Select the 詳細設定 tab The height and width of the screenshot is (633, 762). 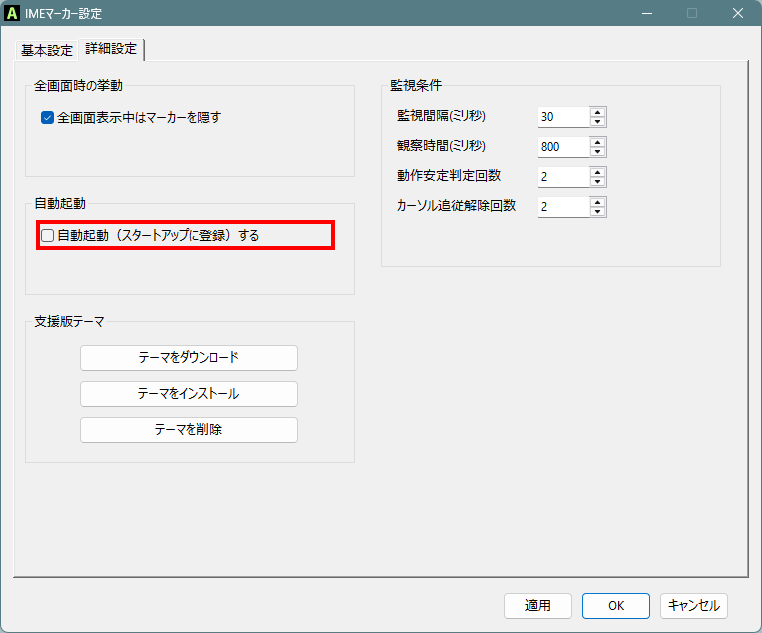tap(111, 49)
